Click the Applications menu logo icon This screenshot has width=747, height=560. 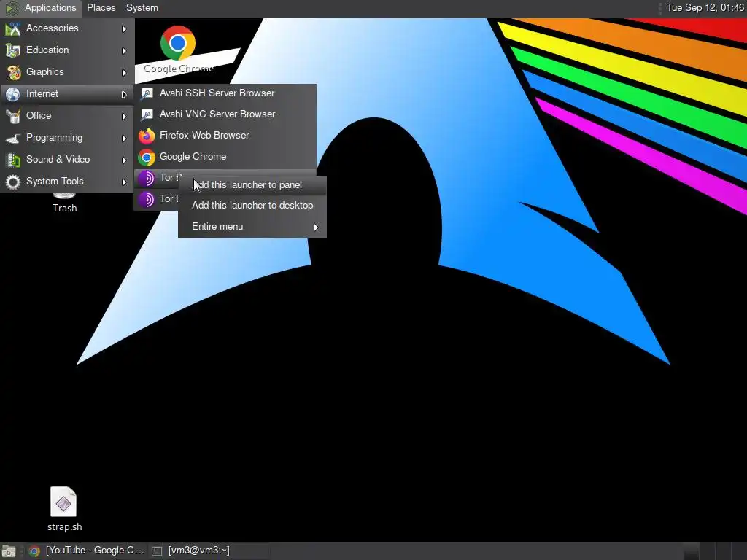[12, 7]
